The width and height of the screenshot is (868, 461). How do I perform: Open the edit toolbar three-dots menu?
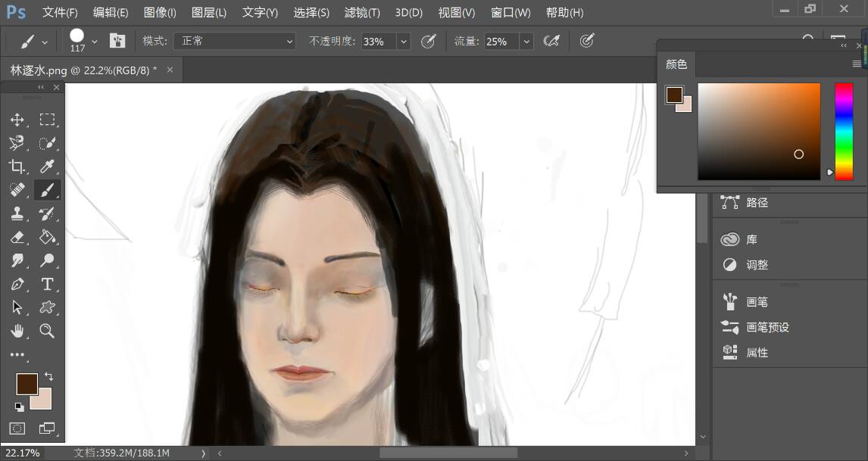(x=17, y=354)
